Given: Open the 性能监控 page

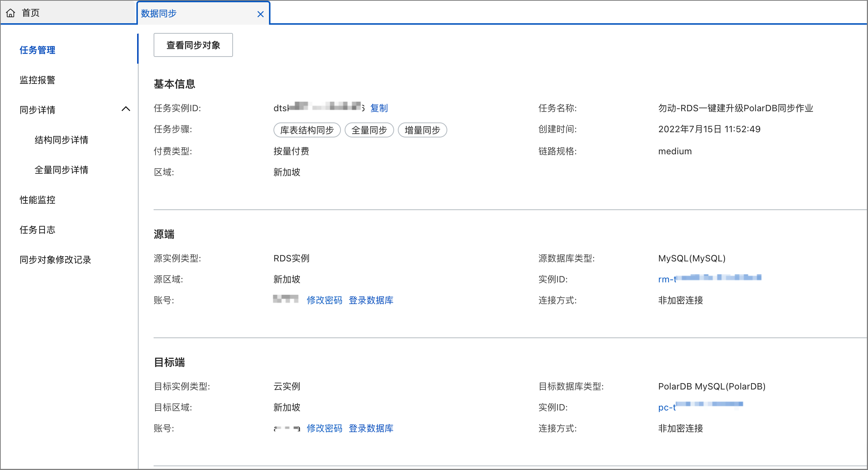Looking at the screenshot, I should (37, 200).
